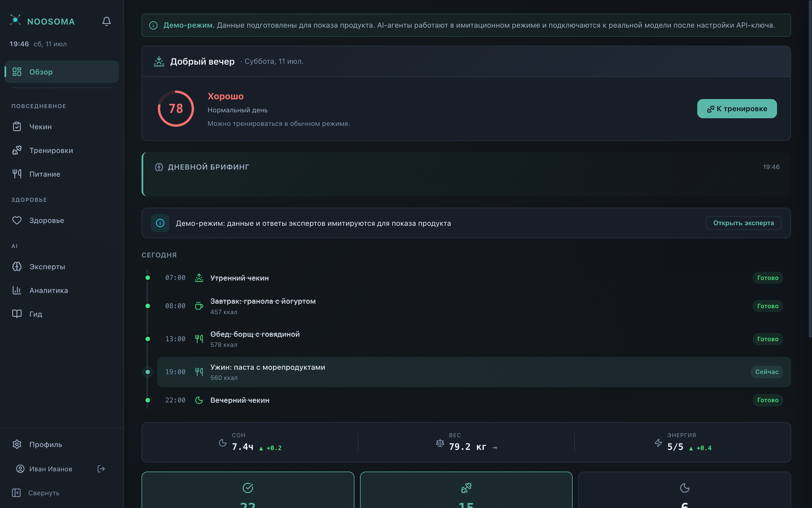The width and height of the screenshot is (812, 508).
Task: Click the info icon in top demo banner
Action: tap(153, 25)
